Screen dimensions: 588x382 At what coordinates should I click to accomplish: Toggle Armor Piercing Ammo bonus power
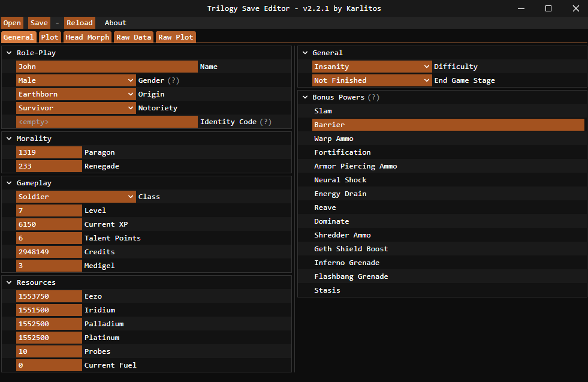(x=448, y=166)
